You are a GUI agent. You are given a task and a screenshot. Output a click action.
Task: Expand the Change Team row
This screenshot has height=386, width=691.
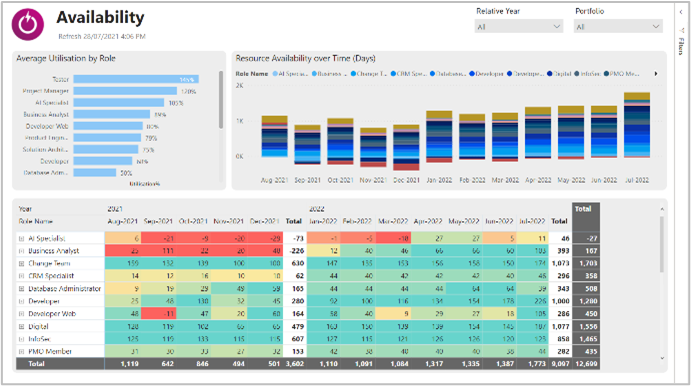pos(21,264)
